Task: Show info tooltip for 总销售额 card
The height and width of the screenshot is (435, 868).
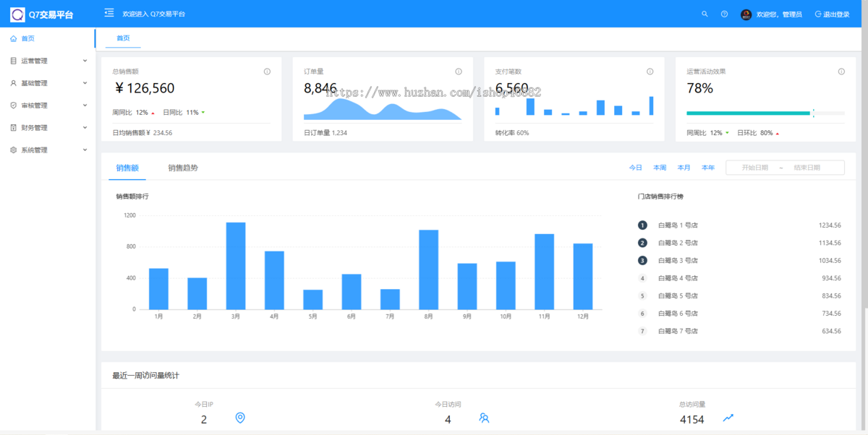Action: tap(267, 72)
